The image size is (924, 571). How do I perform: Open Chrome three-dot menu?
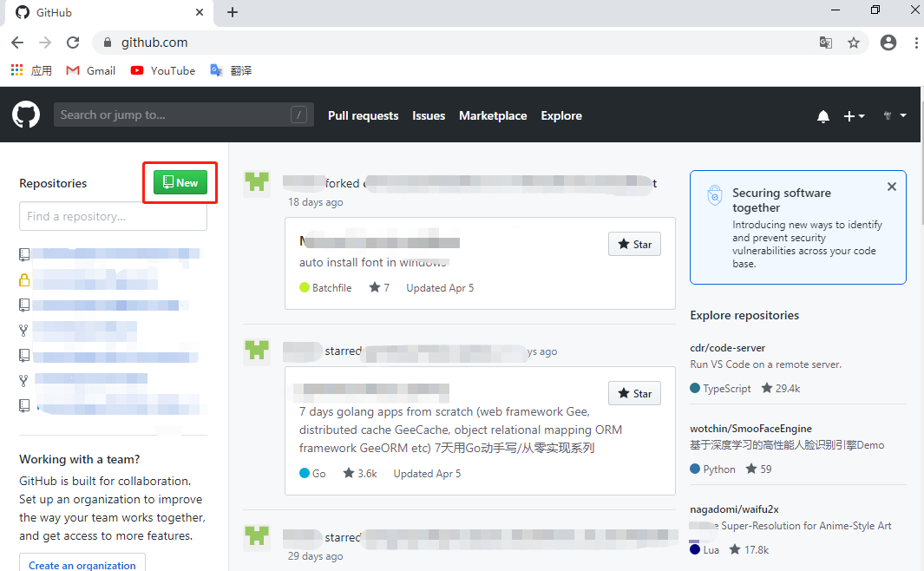915,43
